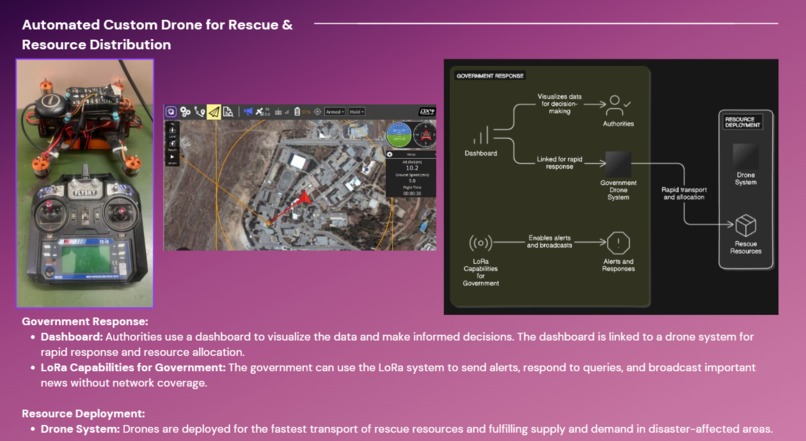Viewport: 806px width, 441px height.
Task: Open instrument values settings gear
Action: tap(390, 154)
